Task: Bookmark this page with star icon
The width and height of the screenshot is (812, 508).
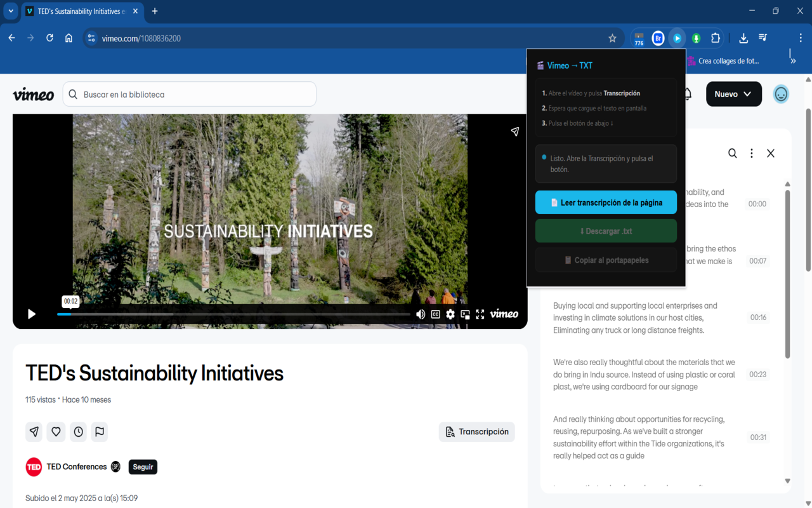Action: pyautogui.click(x=612, y=38)
